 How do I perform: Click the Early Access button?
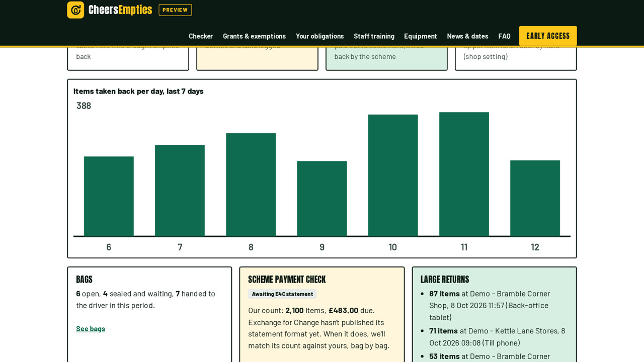coord(548,36)
